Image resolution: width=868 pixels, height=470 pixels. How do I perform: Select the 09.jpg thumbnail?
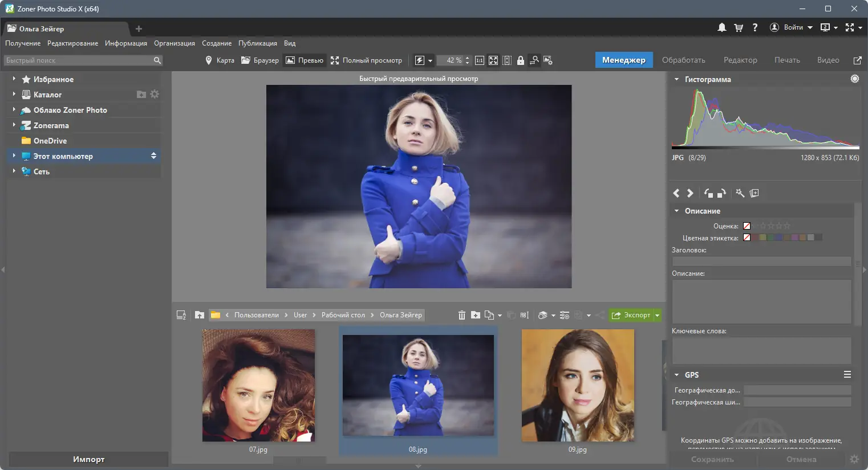577,386
